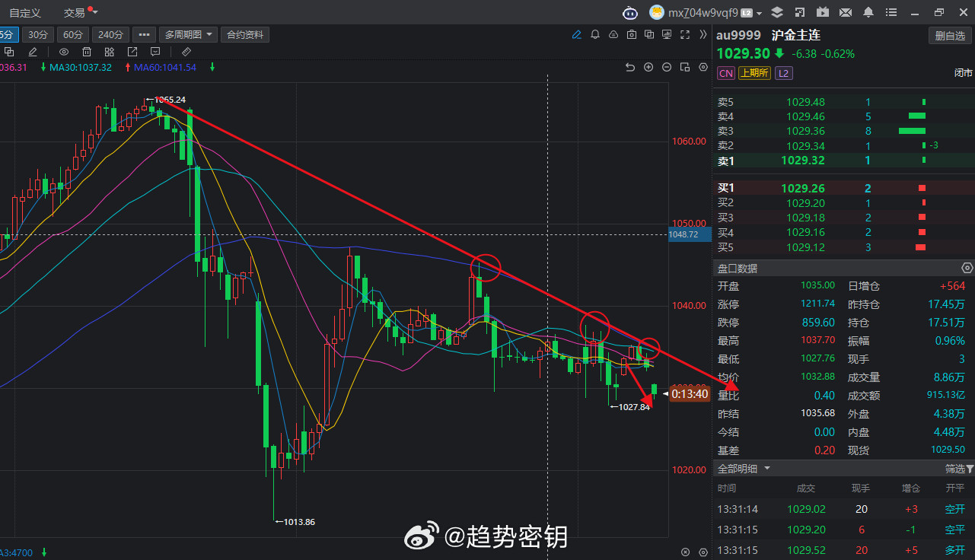975x560 pixels.
Task: Select the drawing/annotation pencil tool above chart
Action: (577, 34)
